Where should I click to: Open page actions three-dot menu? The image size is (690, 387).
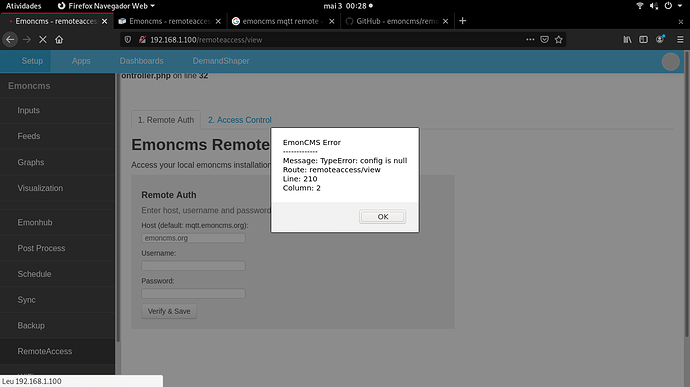(530, 40)
